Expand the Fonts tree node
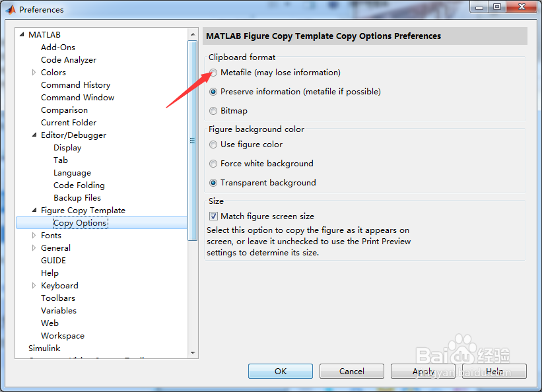The image size is (542, 392). pyautogui.click(x=34, y=236)
